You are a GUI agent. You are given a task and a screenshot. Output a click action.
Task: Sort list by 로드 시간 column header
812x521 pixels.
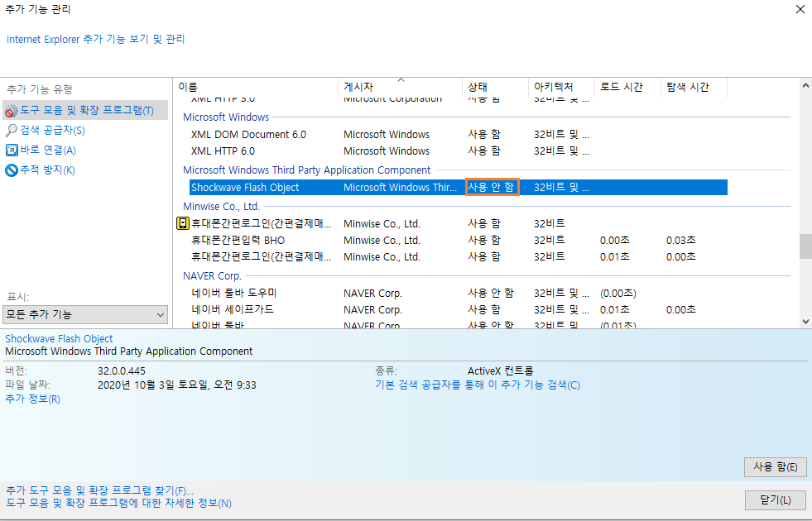pos(627,87)
